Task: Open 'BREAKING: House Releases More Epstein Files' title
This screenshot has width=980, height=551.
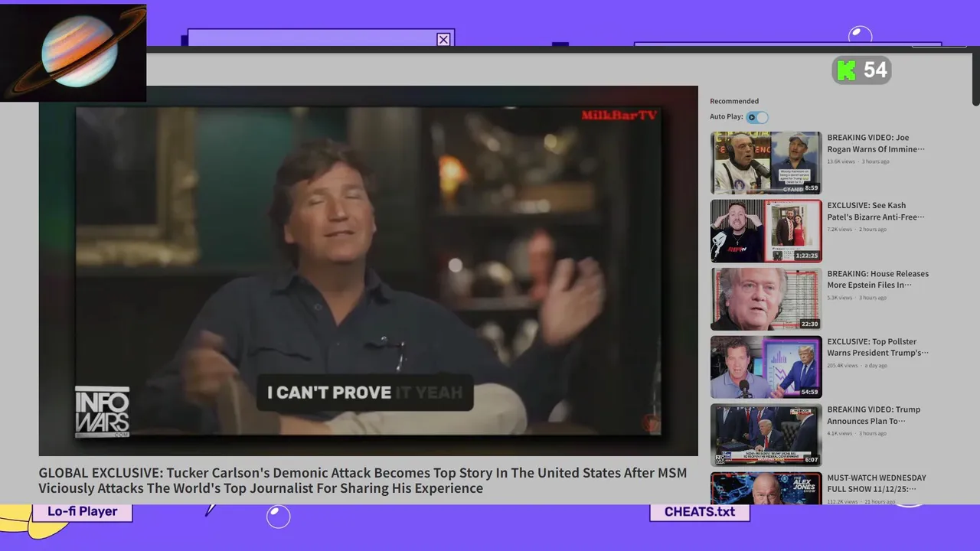Action: [877, 279]
